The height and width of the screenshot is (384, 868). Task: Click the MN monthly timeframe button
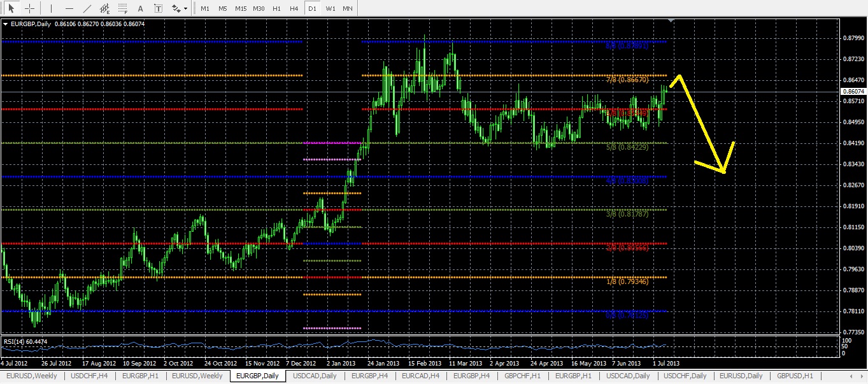(347, 9)
